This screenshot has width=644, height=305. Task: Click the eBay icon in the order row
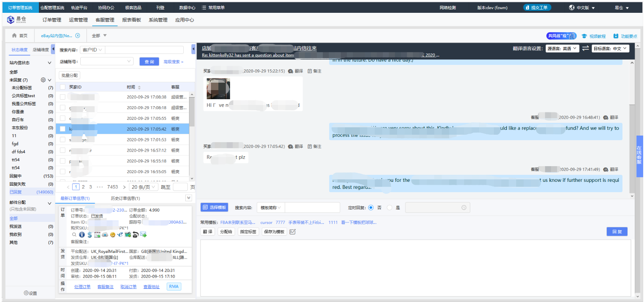[x=120, y=235]
